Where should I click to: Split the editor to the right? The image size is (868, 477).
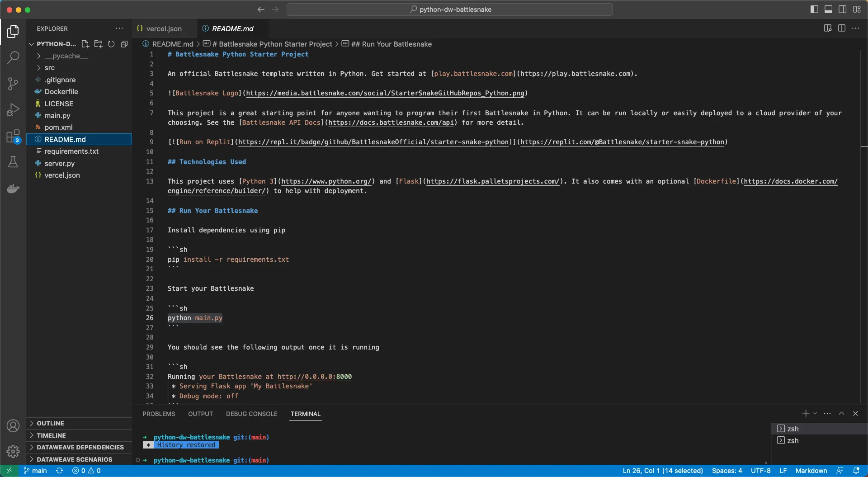pyautogui.click(x=842, y=28)
